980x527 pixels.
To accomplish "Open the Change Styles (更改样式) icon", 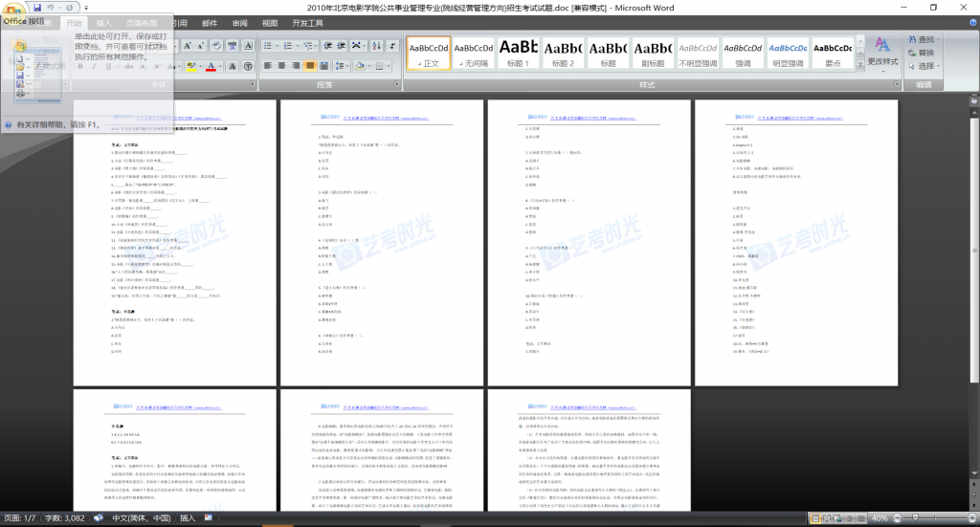I will (882, 54).
